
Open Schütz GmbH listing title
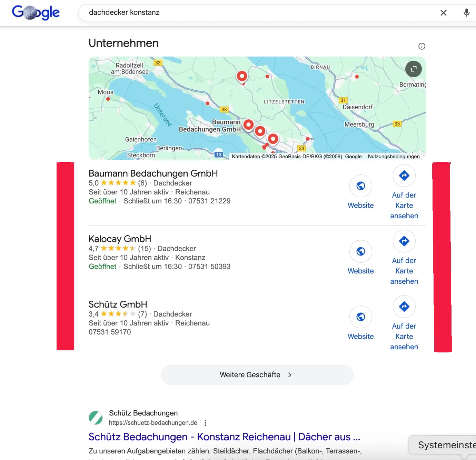118,304
